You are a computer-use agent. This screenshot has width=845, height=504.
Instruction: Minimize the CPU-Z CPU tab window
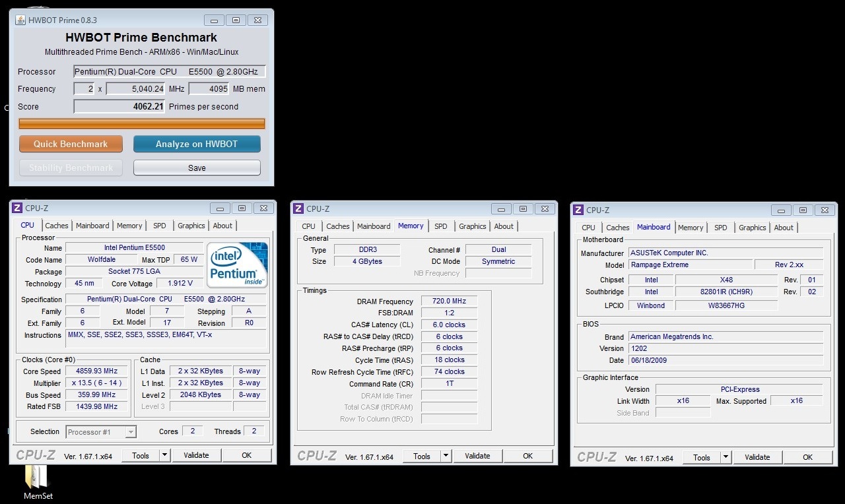coord(220,208)
